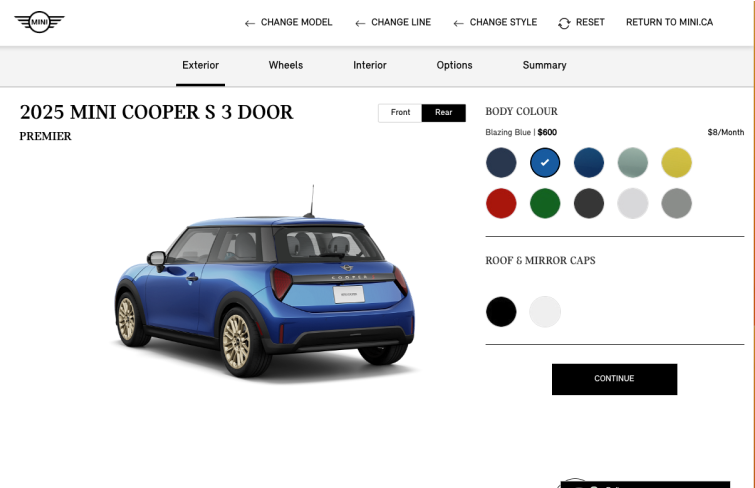
Task: Open the Options tab
Action: click(x=455, y=66)
